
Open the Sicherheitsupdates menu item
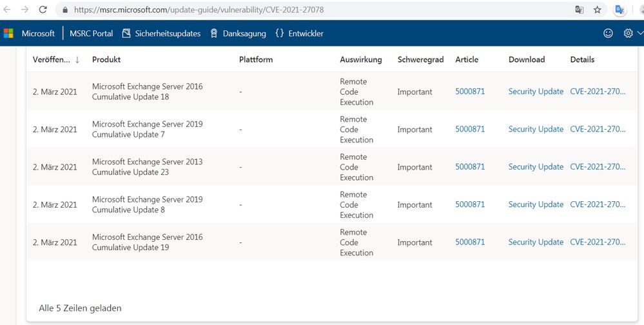[x=161, y=34]
